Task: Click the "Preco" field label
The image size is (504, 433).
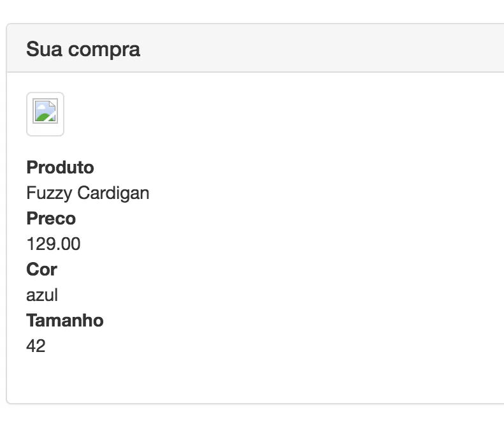Action: pyautogui.click(x=51, y=219)
